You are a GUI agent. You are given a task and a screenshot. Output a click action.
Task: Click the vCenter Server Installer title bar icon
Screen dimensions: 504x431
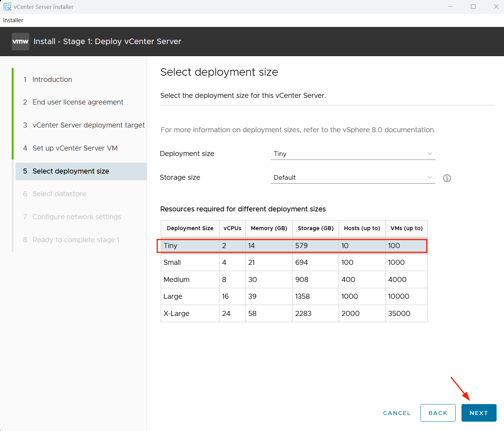[x=7, y=7]
